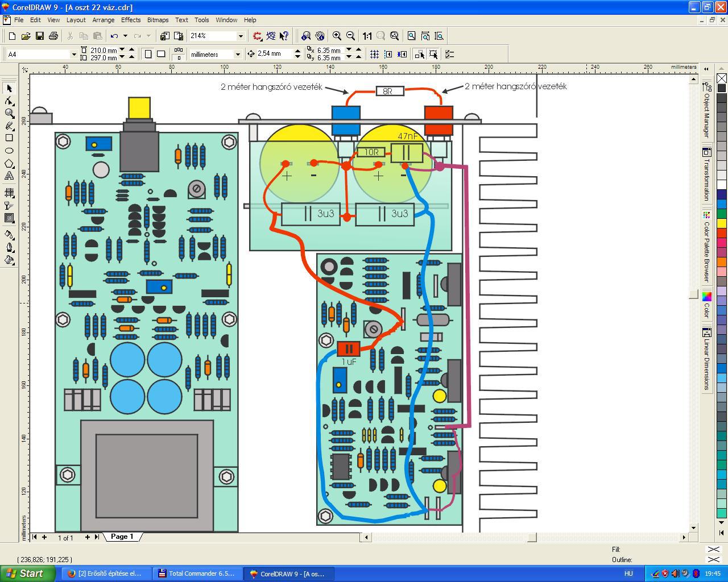Select the Text tool
728x582 pixels.
(9, 176)
